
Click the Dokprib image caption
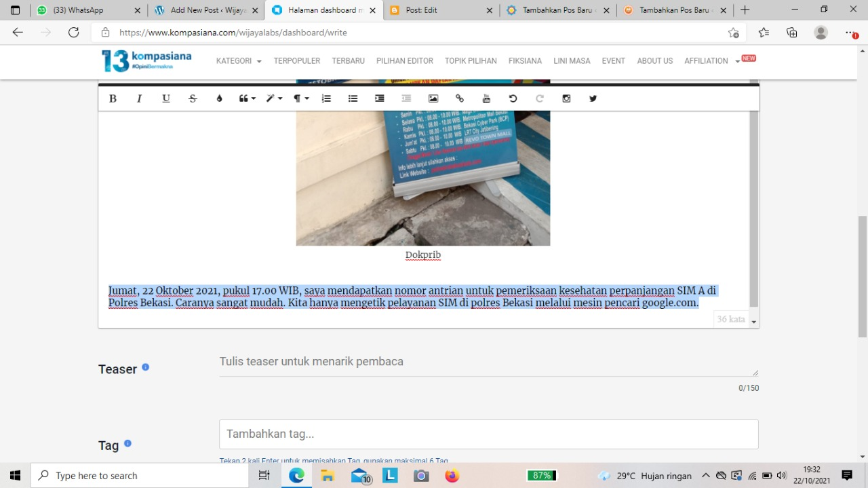pos(423,255)
